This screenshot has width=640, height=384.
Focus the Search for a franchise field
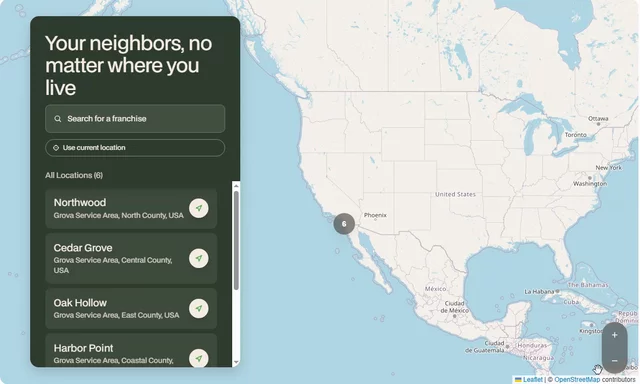tap(135, 119)
